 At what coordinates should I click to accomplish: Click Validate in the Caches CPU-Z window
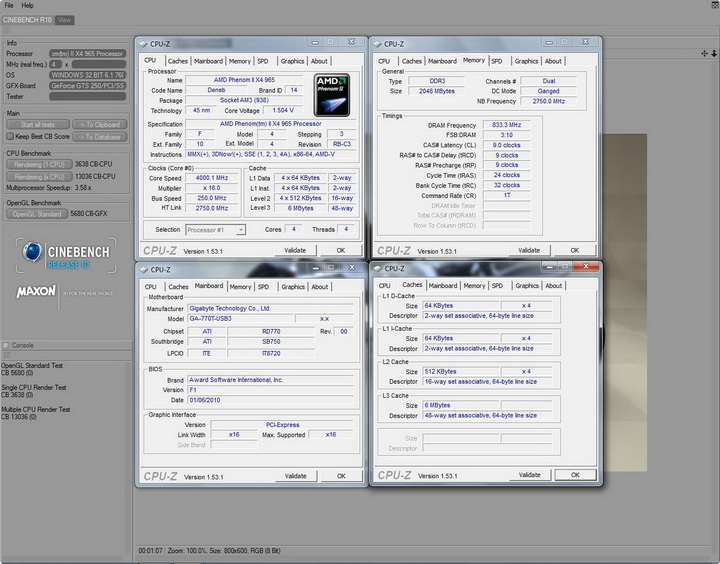(x=529, y=475)
